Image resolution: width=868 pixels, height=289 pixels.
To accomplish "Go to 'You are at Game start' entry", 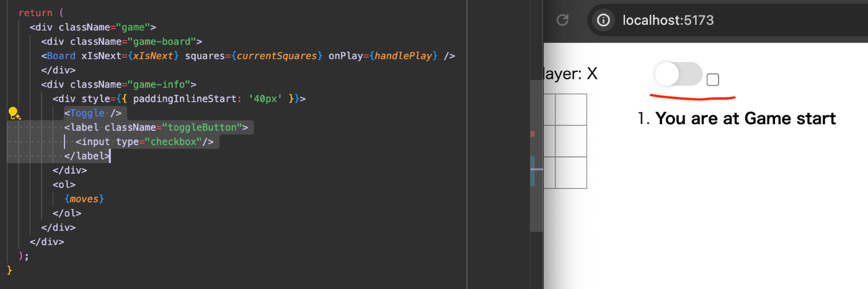I will (745, 118).
